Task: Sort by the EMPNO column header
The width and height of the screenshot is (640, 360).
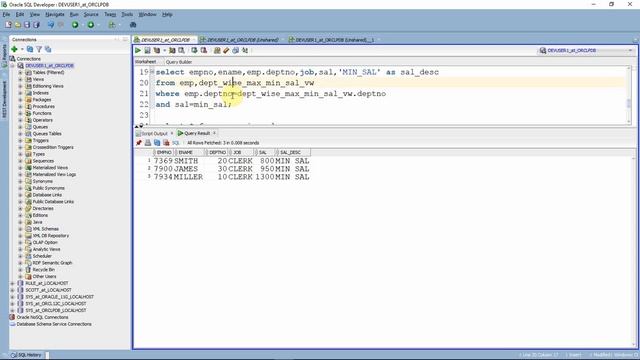Action: click(x=164, y=152)
